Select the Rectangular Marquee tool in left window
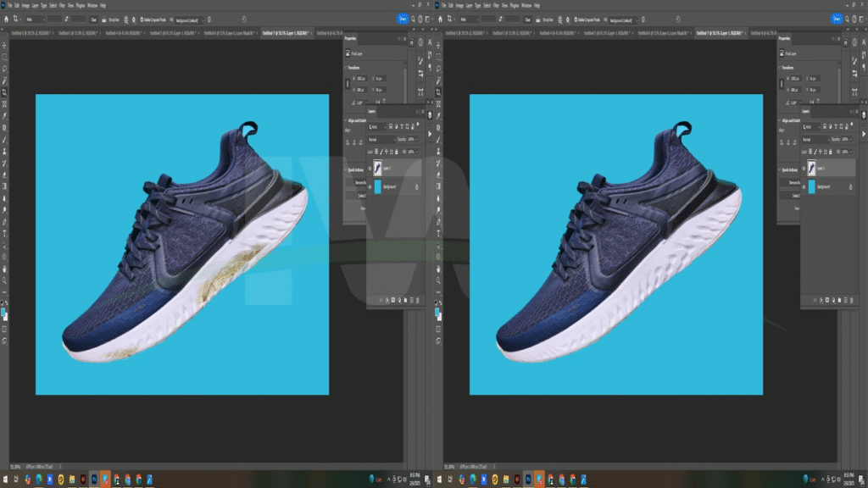This screenshot has width=868, height=488. click(x=5, y=57)
